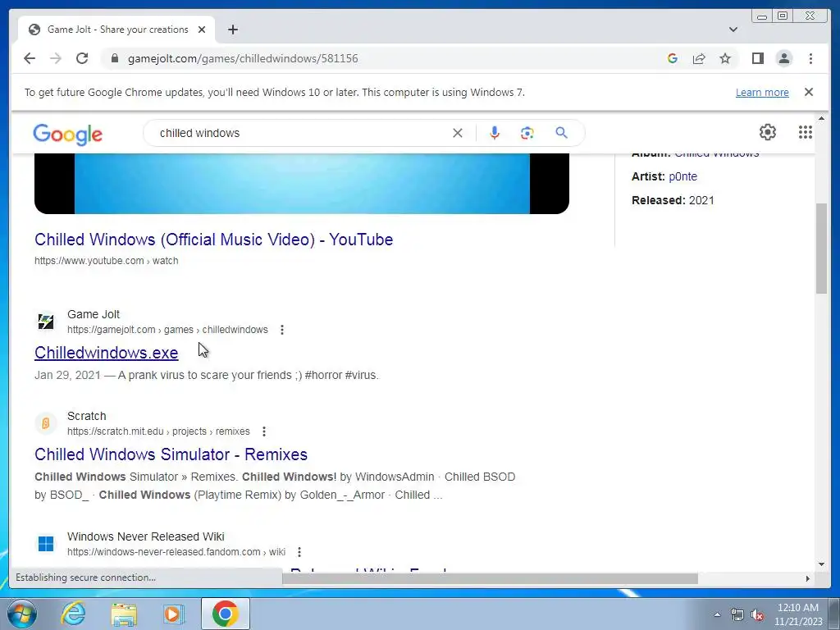Open Chilled Windows Official Music Video link

click(214, 240)
